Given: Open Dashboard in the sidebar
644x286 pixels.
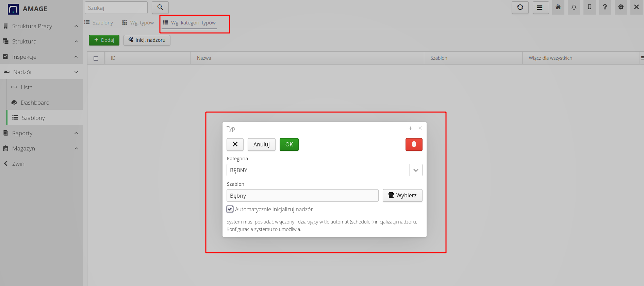Looking at the screenshot, I should click(35, 103).
